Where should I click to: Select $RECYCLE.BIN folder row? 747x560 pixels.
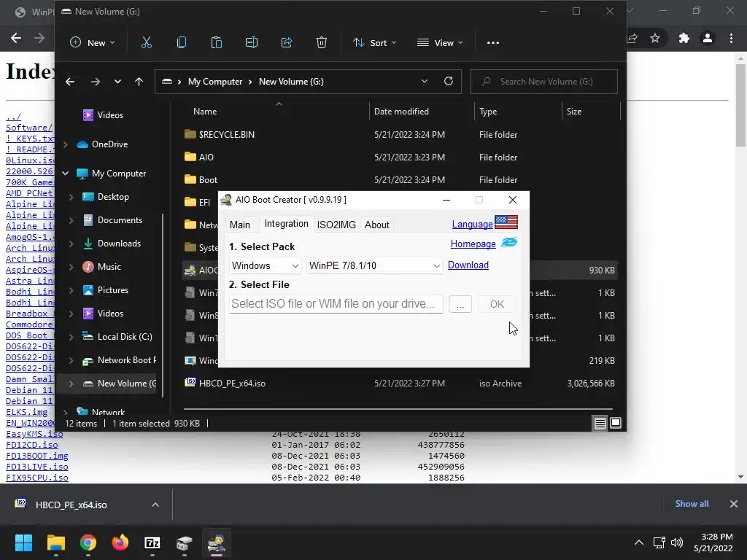(402, 135)
